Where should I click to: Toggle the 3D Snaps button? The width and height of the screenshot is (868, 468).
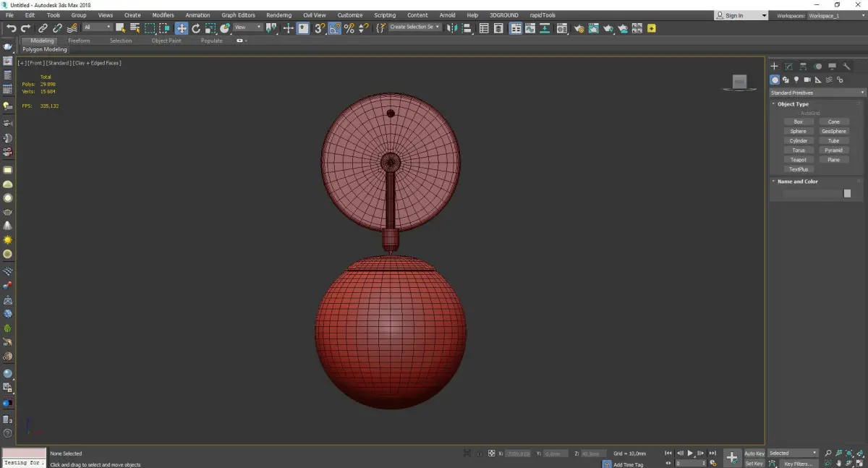tap(319, 28)
